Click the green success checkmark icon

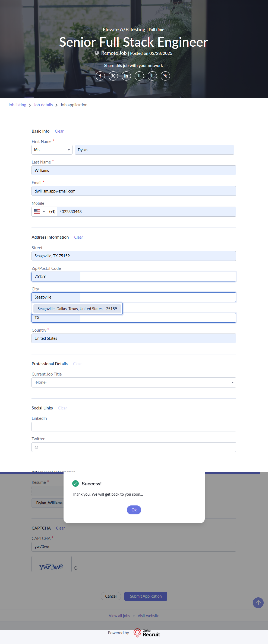pyautogui.click(x=75, y=483)
